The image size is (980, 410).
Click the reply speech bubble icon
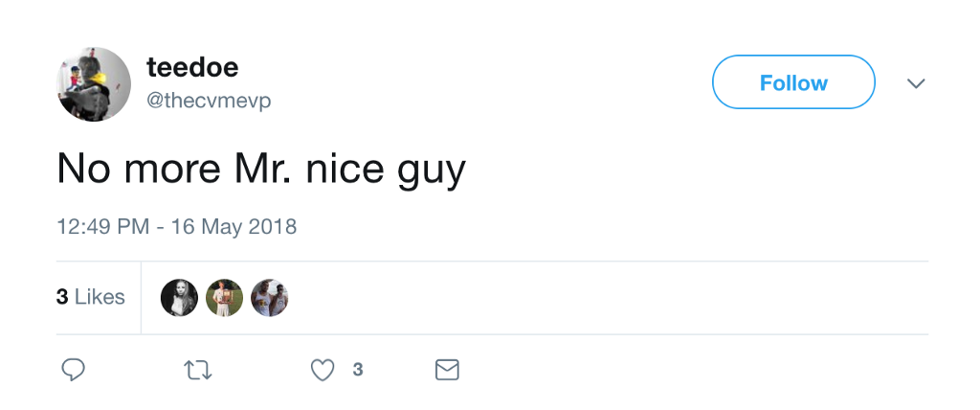pos(73,370)
